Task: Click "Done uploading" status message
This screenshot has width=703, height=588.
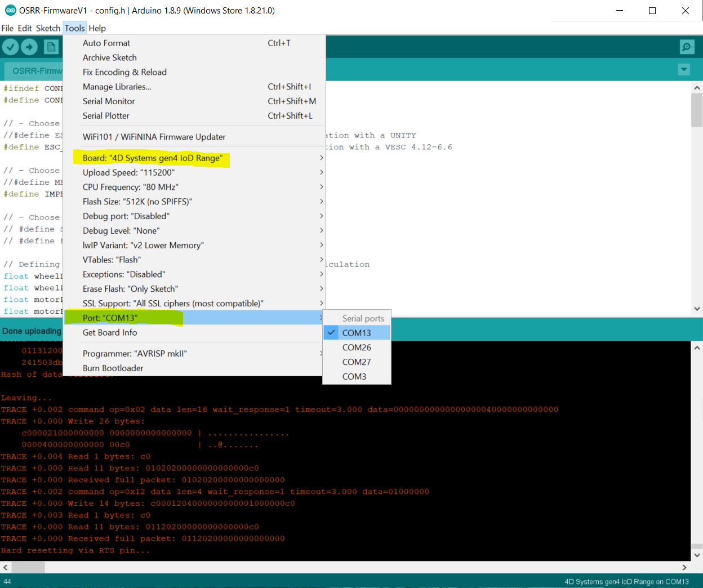Action: [32, 331]
